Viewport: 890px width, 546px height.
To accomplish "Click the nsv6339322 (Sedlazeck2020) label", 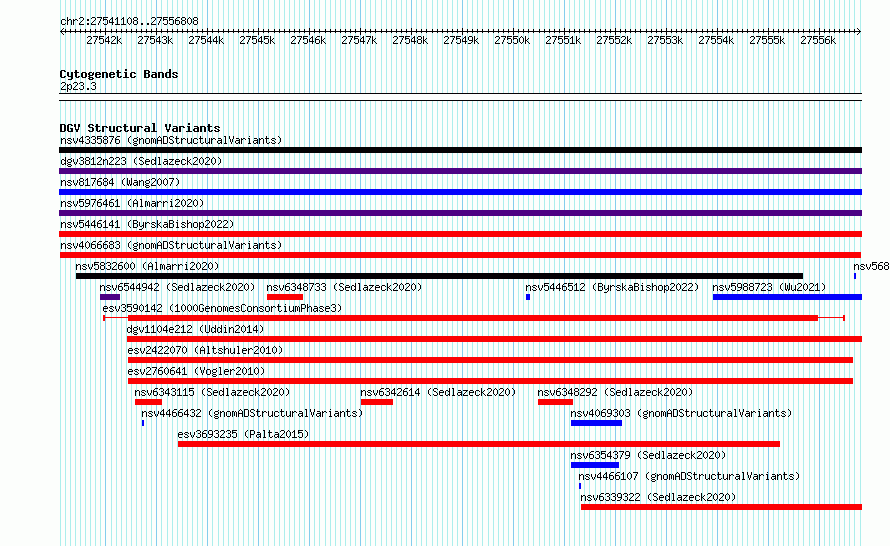I will [x=658, y=497].
